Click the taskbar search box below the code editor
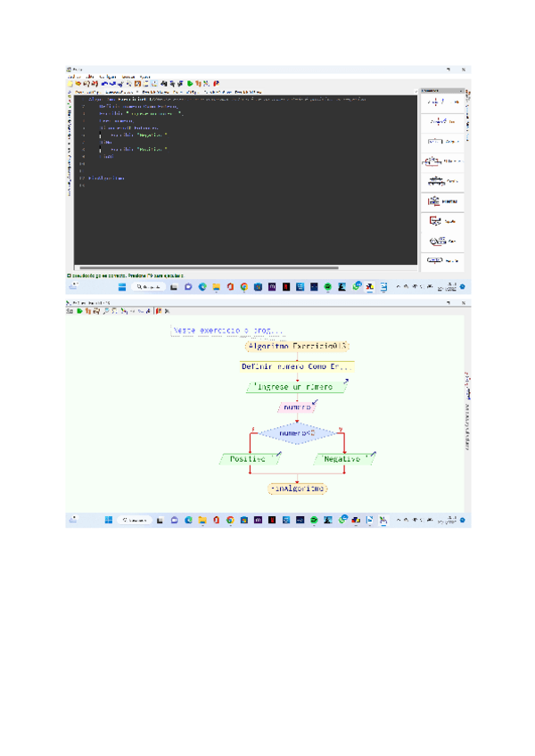This screenshot has height=756, width=535. (x=149, y=287)
